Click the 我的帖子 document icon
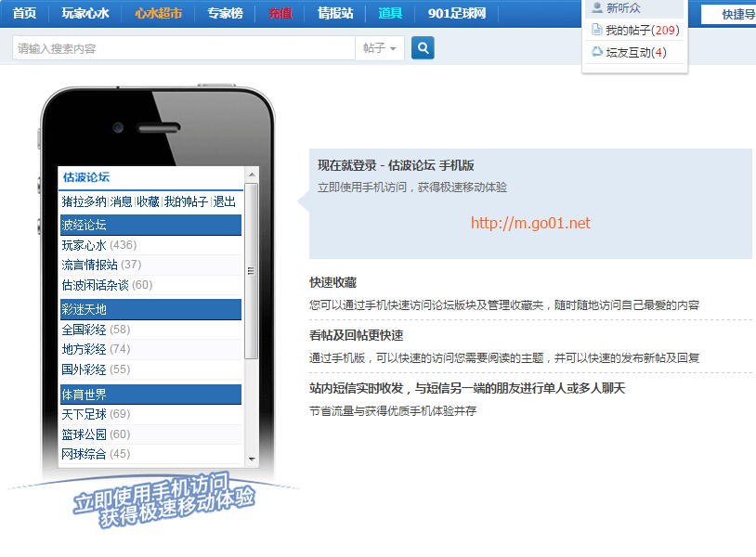 point(597,30)
